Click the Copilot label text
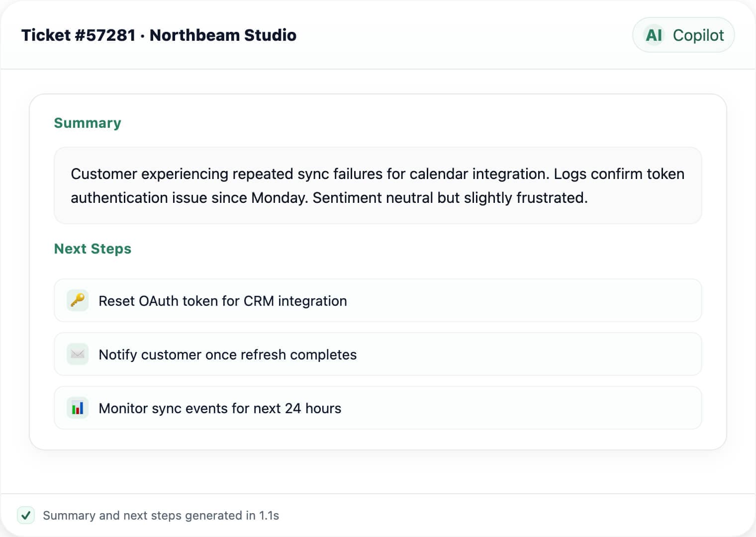The width and height of the screenshot is (756, 537). click(698, 35)
